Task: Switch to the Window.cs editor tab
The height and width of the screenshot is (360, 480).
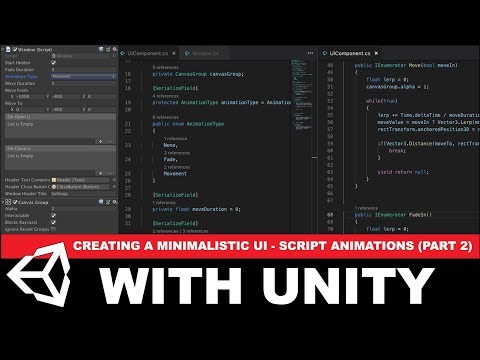Action: point(205,53)
